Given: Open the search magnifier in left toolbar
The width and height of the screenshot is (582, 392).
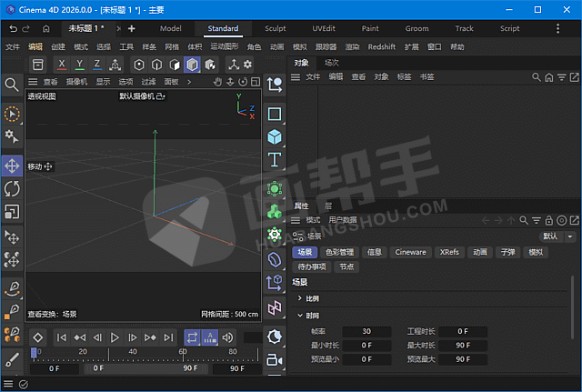Looking at the screenshot, I should [12, 85].
